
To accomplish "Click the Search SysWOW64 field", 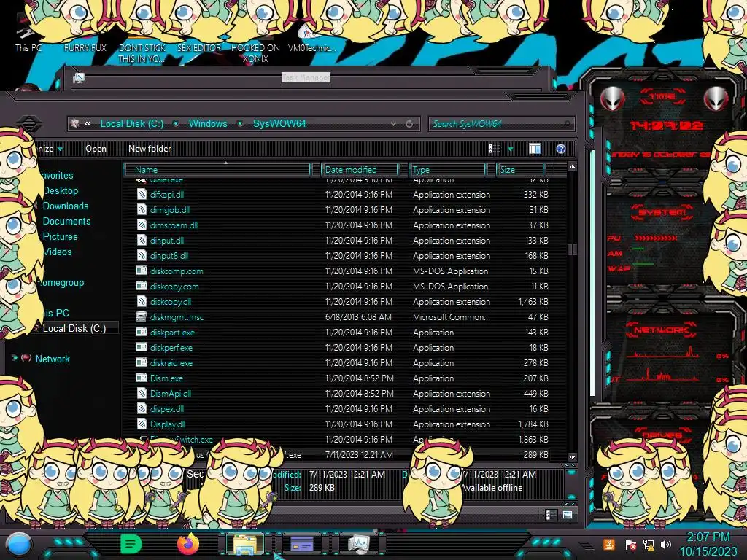I will (501, 124).
